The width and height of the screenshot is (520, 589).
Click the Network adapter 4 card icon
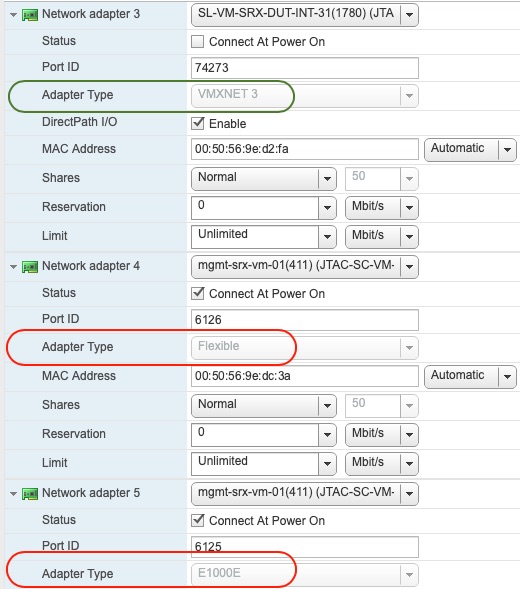(30, 267)
